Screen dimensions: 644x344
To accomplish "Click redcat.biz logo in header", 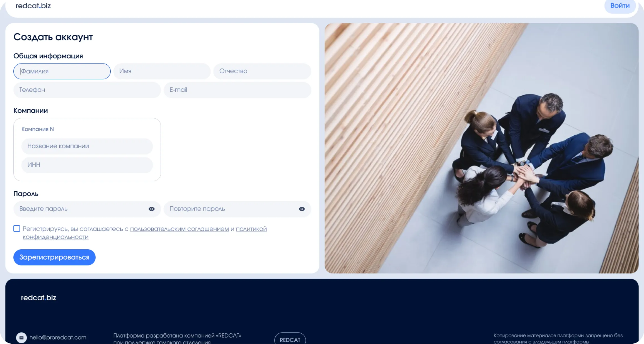I will point(33,6).
